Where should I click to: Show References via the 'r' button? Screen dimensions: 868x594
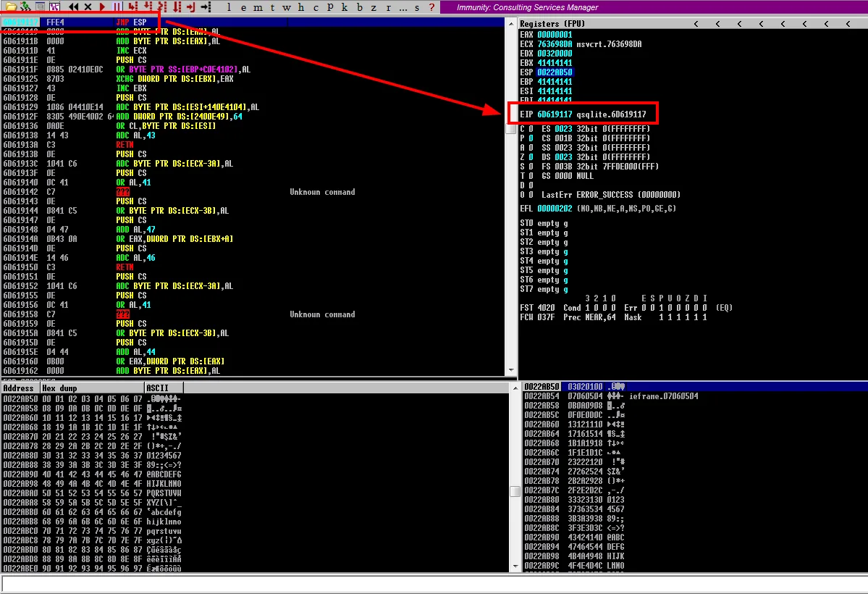pyautogui.click(x=388, y=7)
